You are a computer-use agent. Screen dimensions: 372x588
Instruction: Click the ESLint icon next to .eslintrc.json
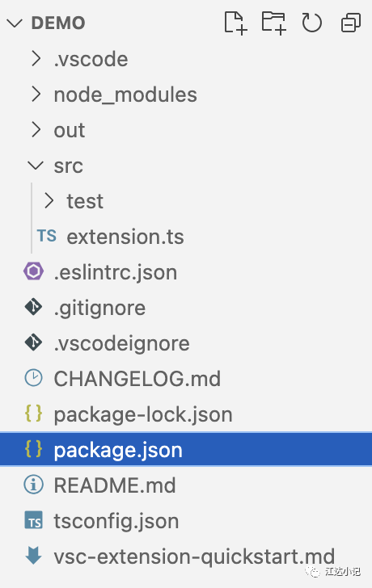click(33, 271)
